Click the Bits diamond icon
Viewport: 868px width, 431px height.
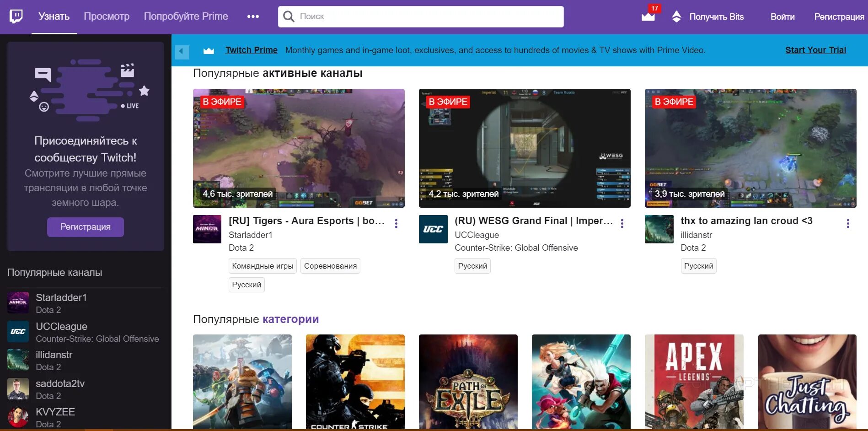coord(676,17)
